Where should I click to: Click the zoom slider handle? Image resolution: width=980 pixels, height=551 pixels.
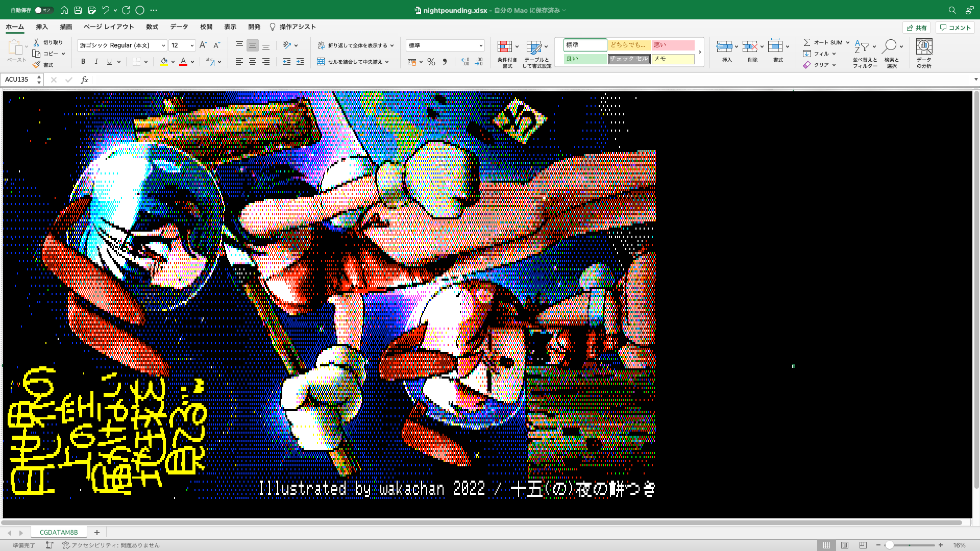(889, 545)
